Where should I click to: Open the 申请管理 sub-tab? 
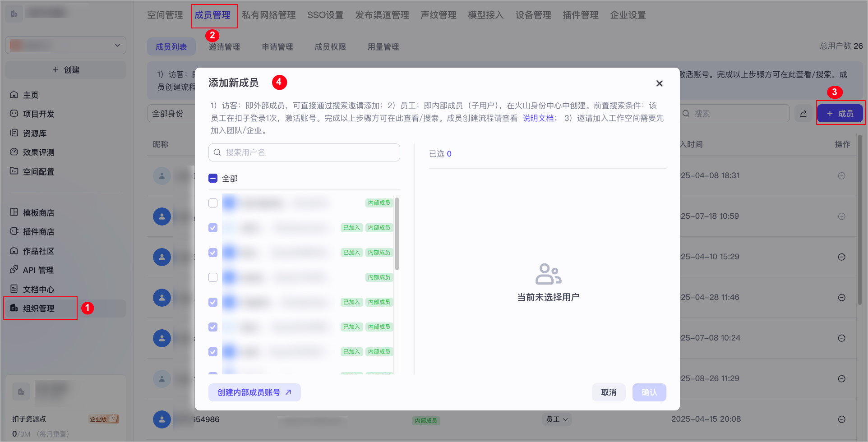coord(277,47)
